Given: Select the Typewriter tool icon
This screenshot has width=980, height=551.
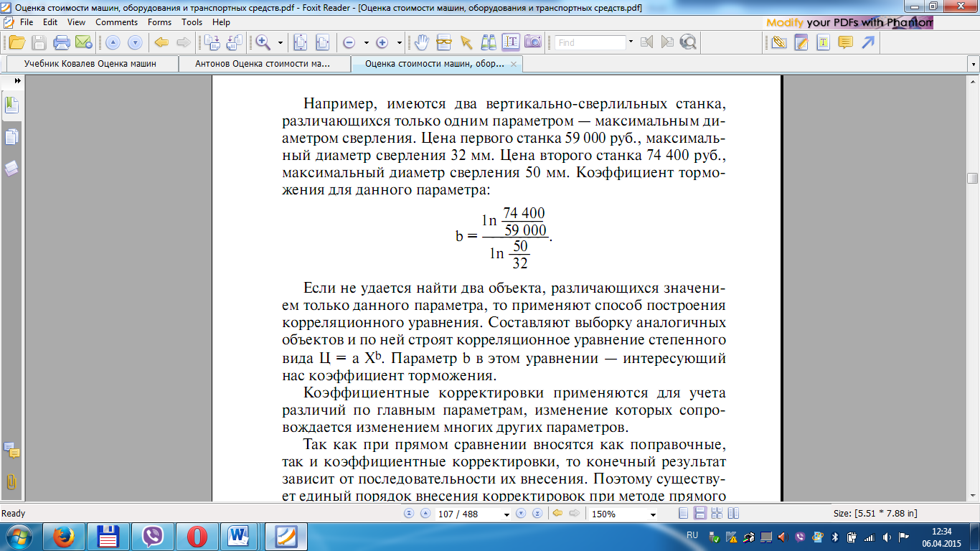Looking at the screenshot, I should (823, 42).
